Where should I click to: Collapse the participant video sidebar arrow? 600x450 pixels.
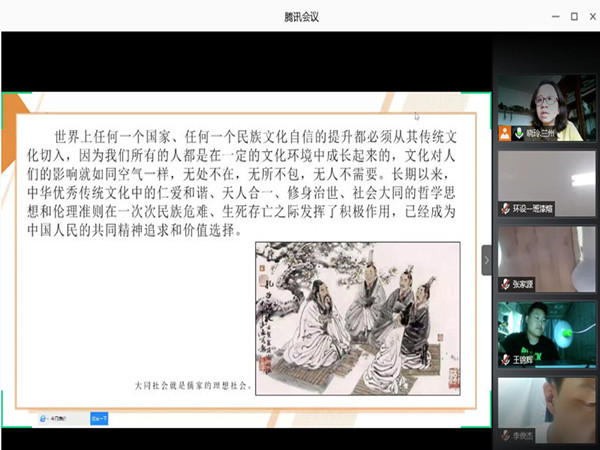(487, 260)
